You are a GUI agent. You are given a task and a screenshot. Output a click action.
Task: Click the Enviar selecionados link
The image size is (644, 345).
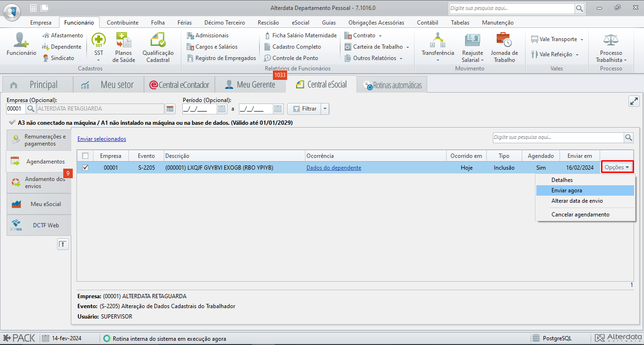[102, 139]
